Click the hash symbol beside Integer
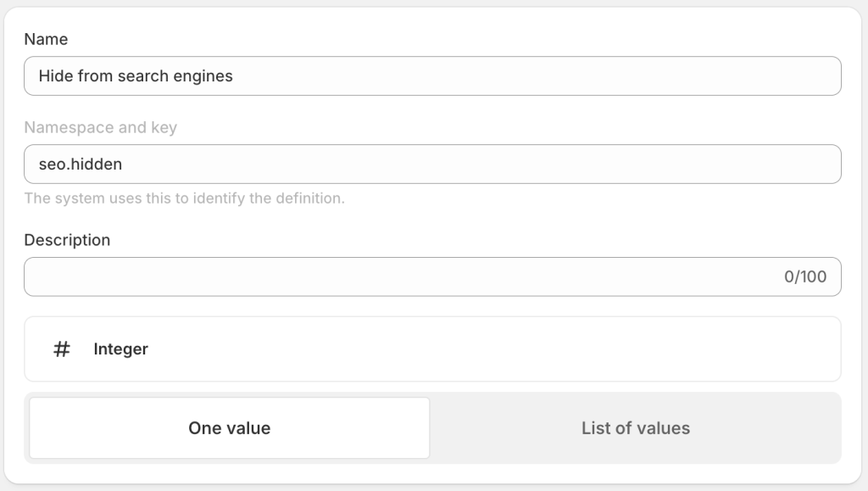This screenshot has height=491, width=868. 59,349
